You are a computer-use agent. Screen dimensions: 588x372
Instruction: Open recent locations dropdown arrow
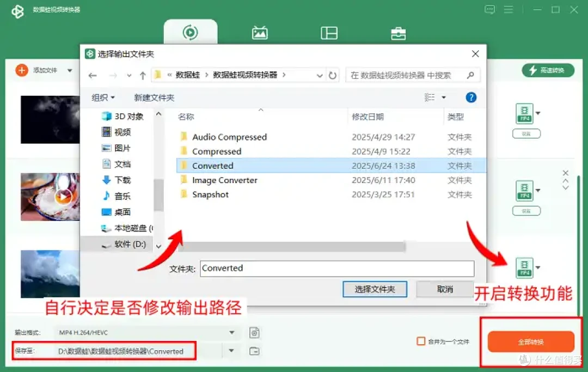[x=129, y=75]
